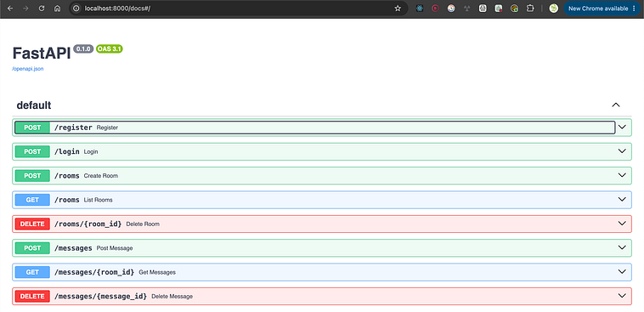The width and height of the screenshot is (644, 312).
Task: Open the /openapi.json link
Action: 28,69
